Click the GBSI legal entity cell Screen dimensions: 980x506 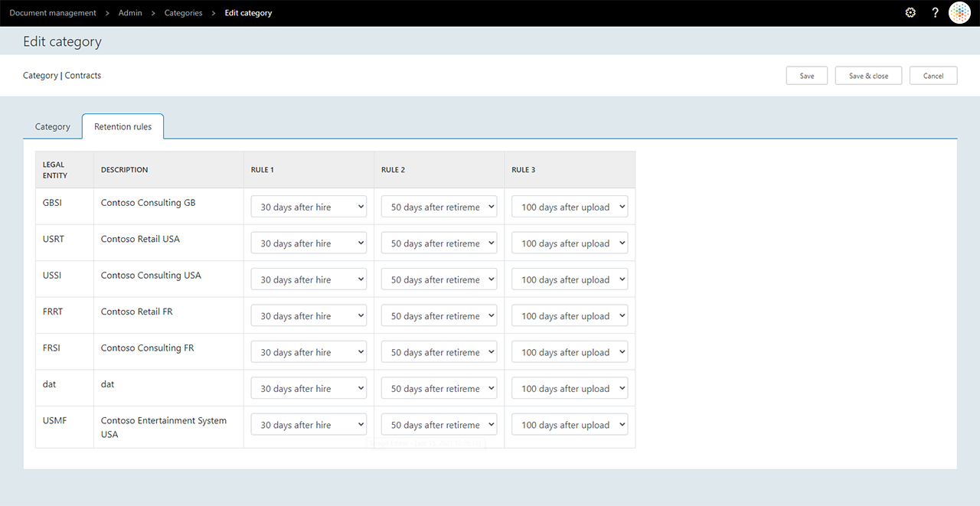(x=64, y=207)
